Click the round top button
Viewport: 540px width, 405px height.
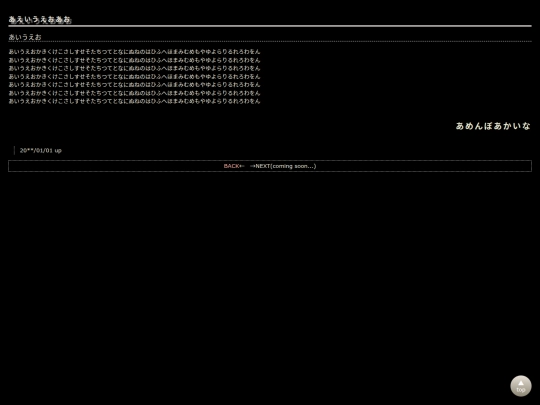(x=520, y=386)
